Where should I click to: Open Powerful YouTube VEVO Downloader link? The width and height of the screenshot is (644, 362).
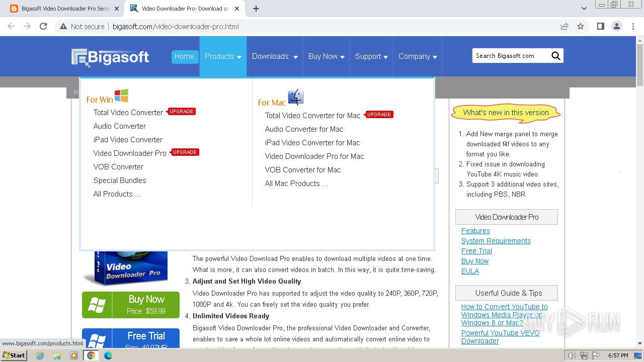501,337
